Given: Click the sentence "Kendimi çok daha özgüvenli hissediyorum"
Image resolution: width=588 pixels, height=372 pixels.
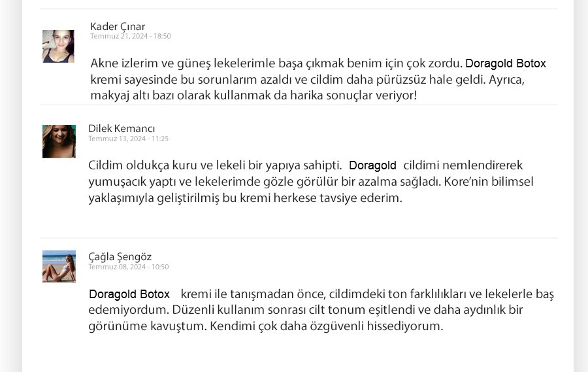Looking at the screenshot, I should tap(327, 326).
